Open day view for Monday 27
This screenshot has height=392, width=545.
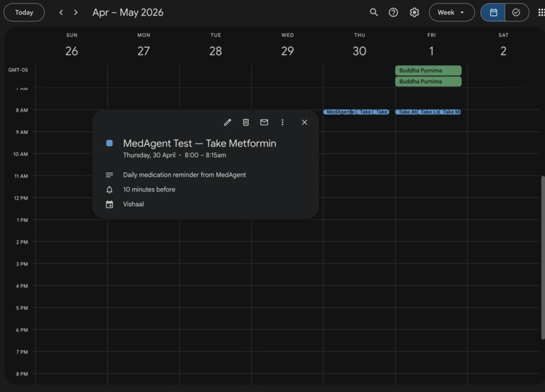(x=144, y=51)
